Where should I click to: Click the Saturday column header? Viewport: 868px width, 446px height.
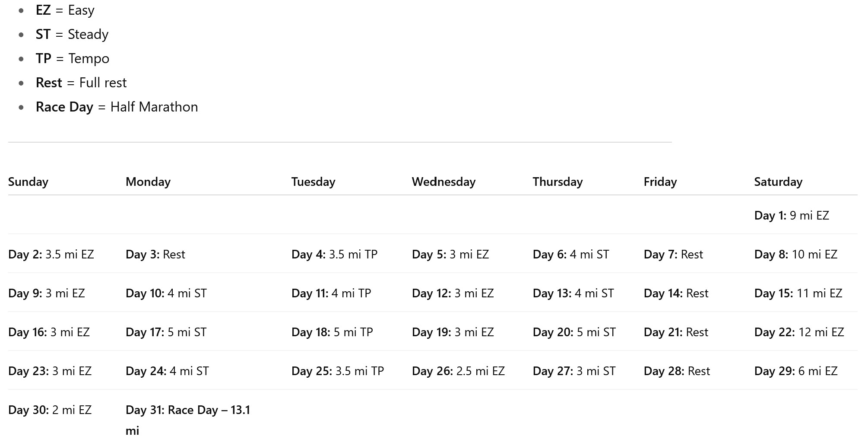pyautogui.click(x=778, y=182)
